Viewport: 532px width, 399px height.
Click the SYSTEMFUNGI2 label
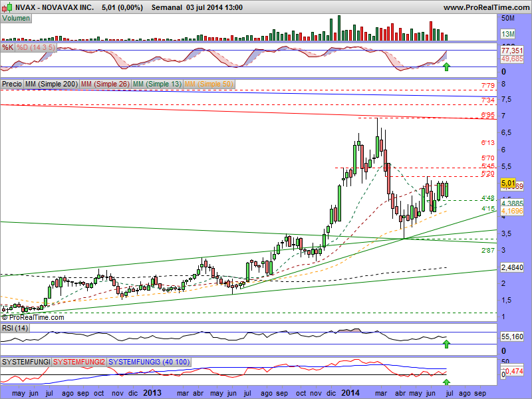pyautogui.click(x=79, y=362)
